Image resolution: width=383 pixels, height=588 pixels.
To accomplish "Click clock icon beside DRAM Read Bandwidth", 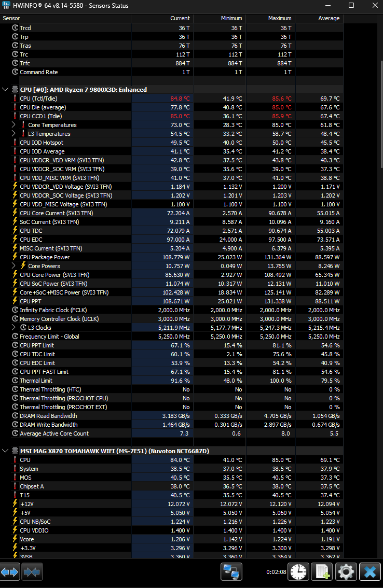I will tap(15, 415).
